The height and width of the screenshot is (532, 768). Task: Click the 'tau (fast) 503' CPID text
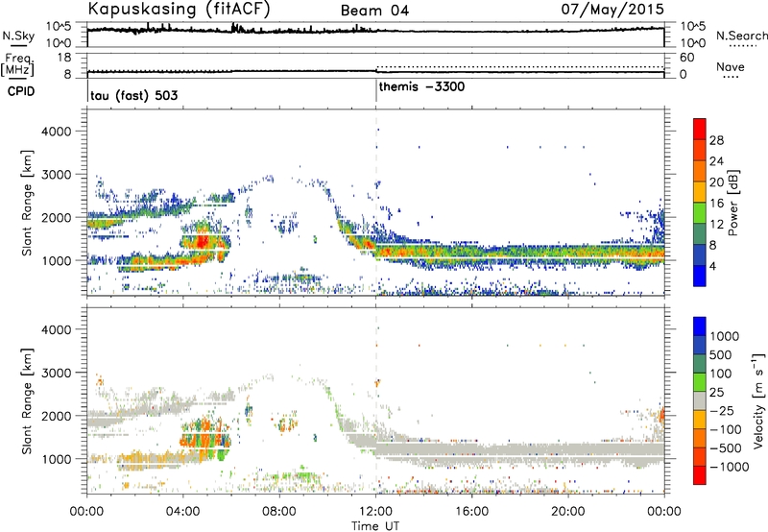[134, 95]
